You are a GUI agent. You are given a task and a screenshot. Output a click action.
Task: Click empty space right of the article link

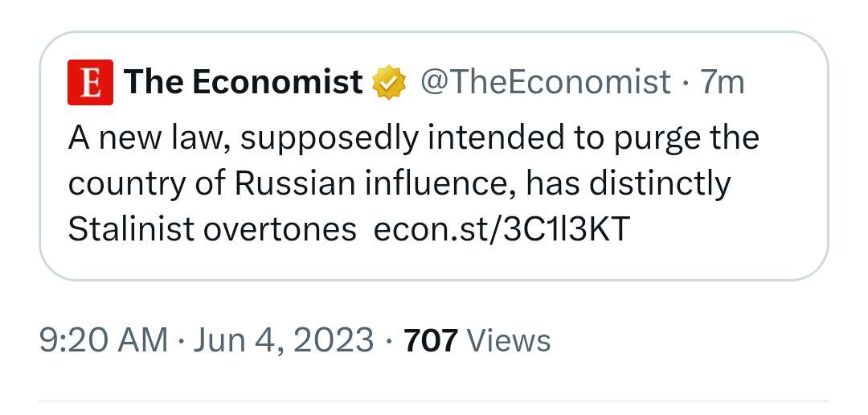point(723,230)
